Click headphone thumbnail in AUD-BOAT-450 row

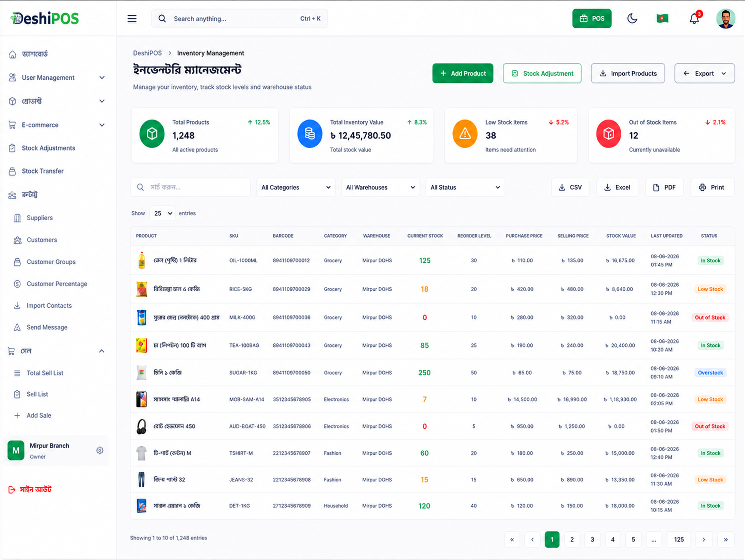click(141, 426)
